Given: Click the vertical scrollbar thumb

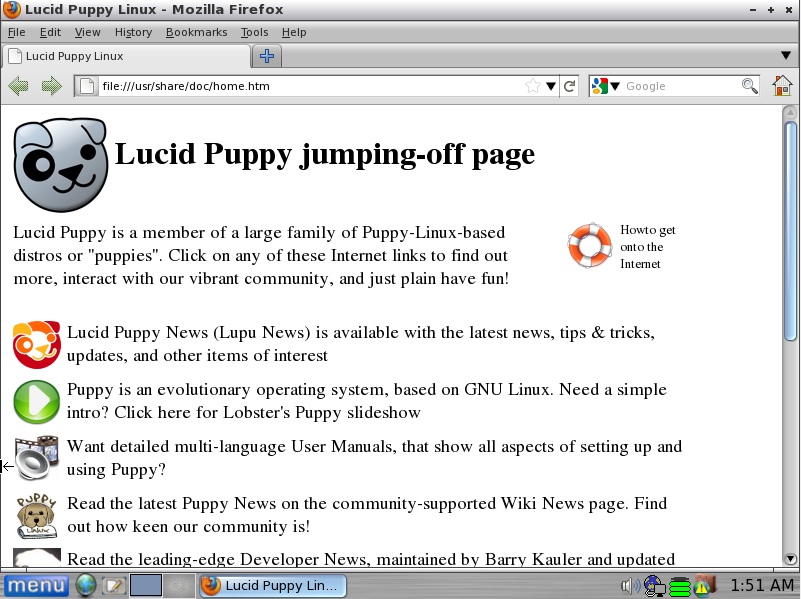Looking at the screenshot, I should click(790, 230).
